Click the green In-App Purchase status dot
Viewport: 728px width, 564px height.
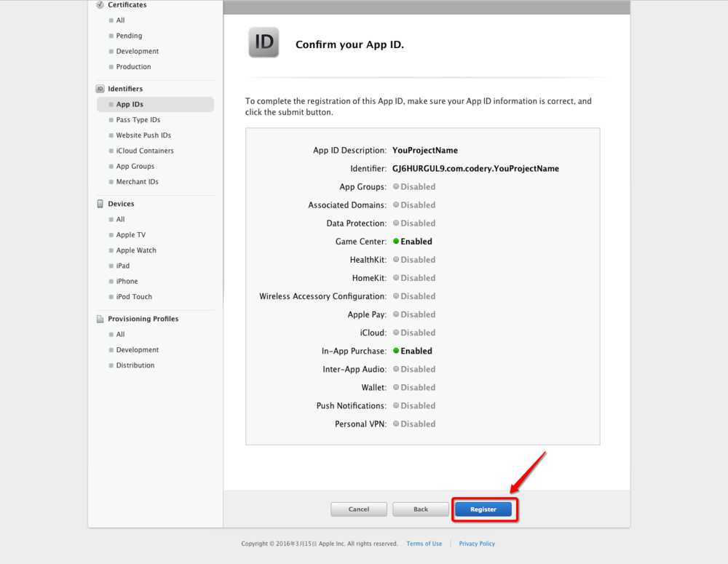tap(396, 351)
